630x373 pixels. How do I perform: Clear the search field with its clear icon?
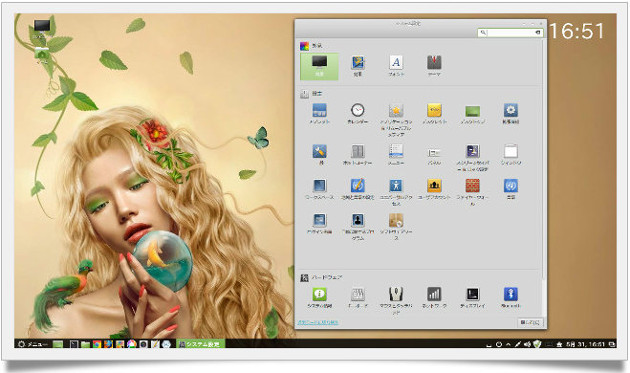(538, 33)
